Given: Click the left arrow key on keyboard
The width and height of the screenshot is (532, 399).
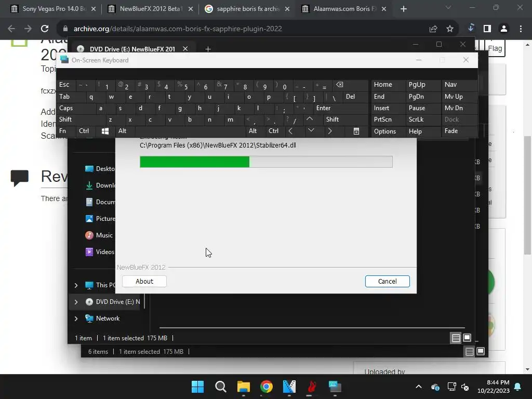Looking at the screenshot, I should pos(291,131).
